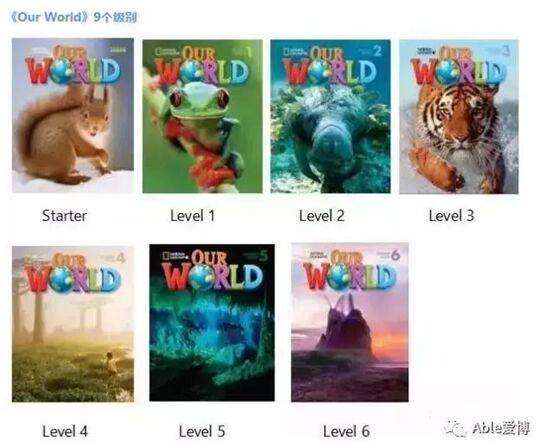Click the WeChat logo watermark icon
This screenshot has height=444, width=544.
pyautogui.click(x=455, y=429)
